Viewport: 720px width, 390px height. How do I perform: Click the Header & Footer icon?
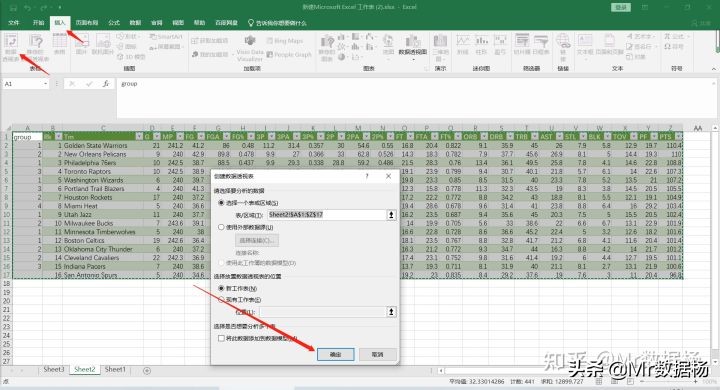(x=609, y=45)
